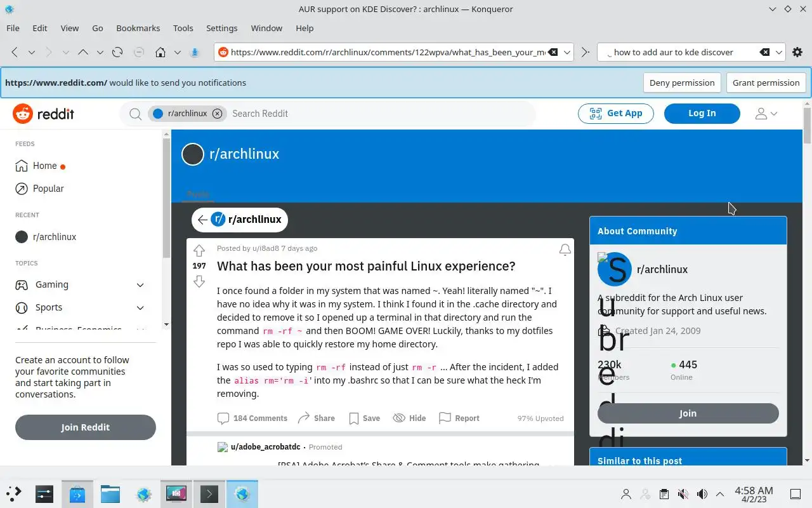The height and width of the screenshot is (508, 812).
Task: Click the Join community button
Action: [688, 413]
